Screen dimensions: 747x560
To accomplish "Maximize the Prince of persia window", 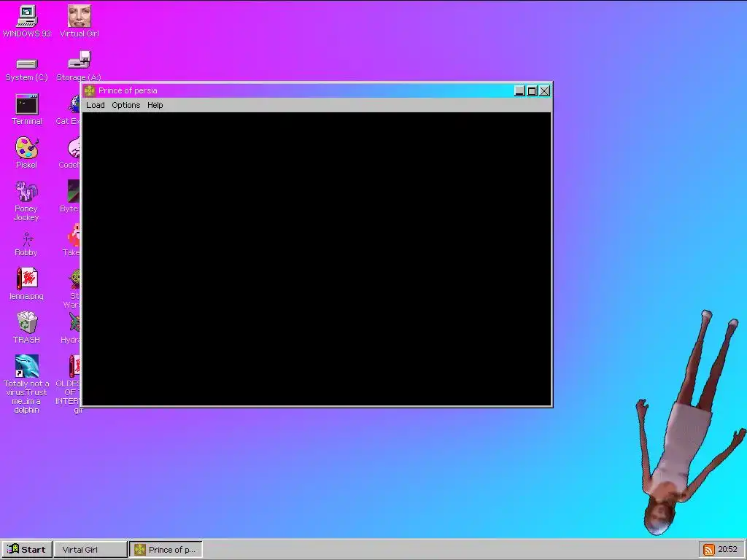I will (532, 91).
